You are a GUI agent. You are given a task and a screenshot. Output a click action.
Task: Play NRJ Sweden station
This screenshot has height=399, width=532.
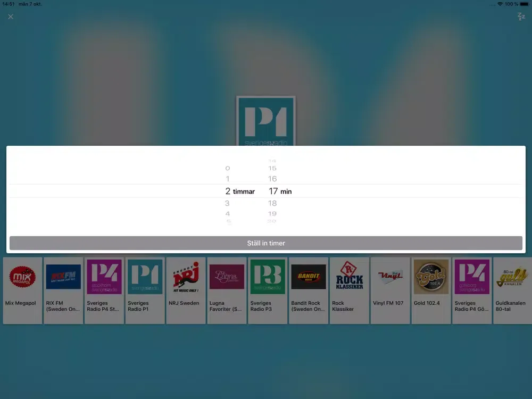pyautogui.click(x=186, y=290)
